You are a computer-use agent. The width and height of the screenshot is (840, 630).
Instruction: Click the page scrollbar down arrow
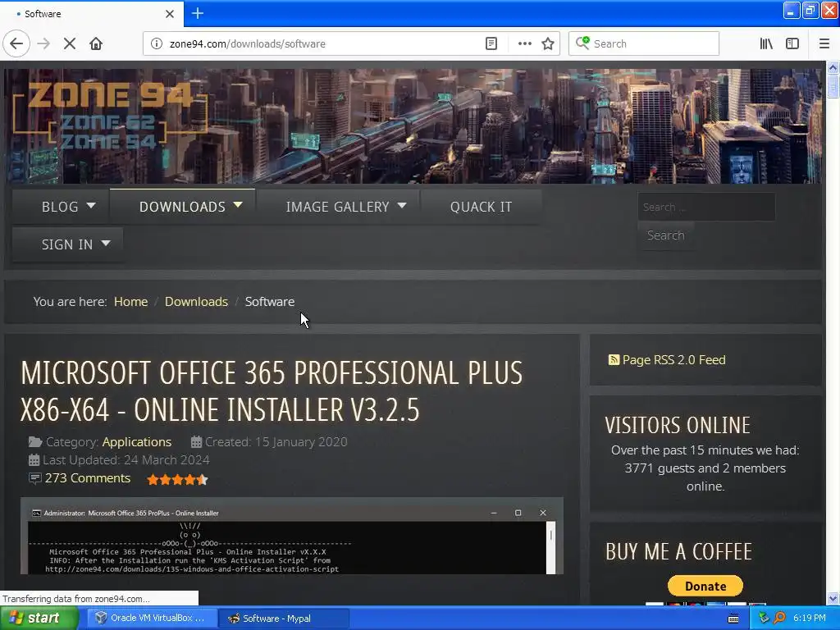pos(833,598)
